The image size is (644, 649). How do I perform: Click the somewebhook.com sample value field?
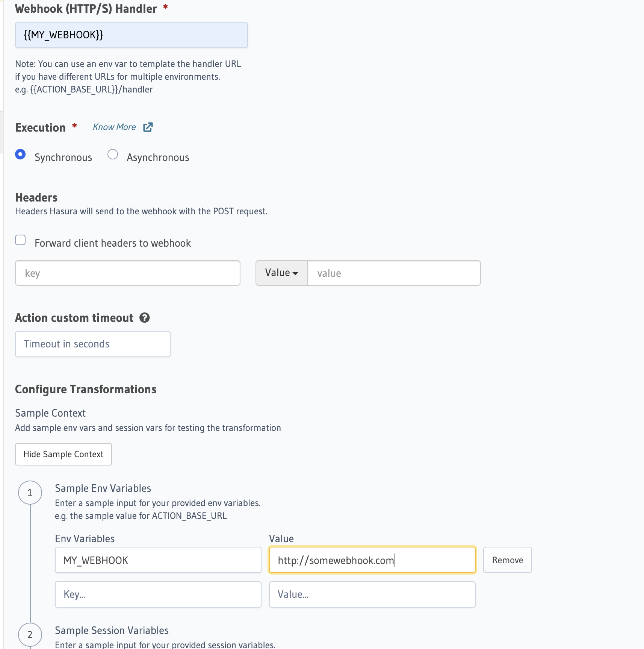(372, 560)
